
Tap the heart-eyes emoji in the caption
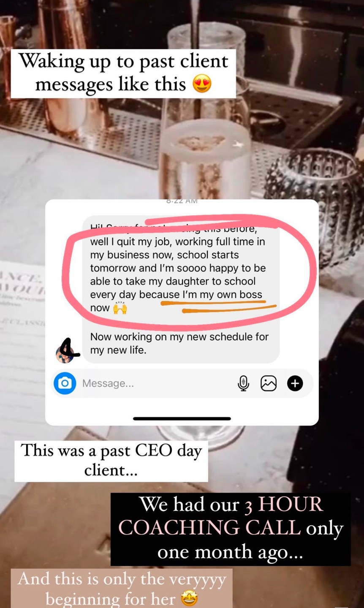202,84
